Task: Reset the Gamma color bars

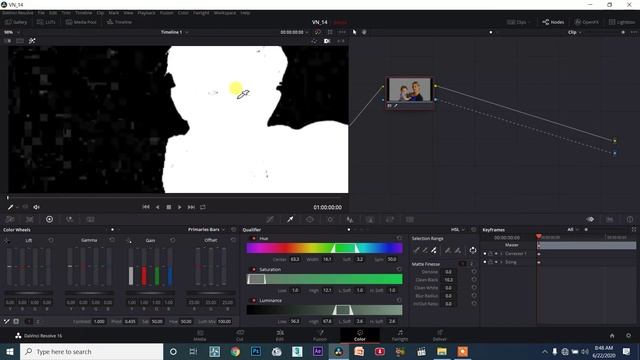Action: (x=112, y=240)
